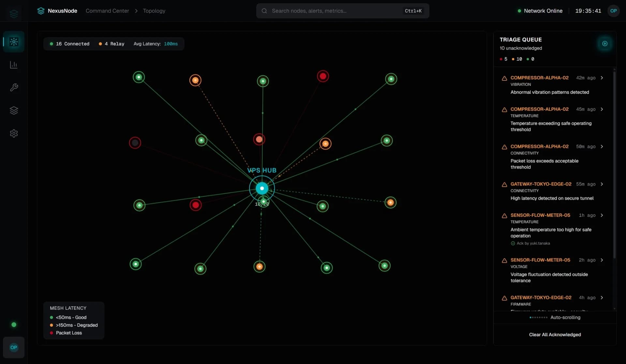Filter by red critical count 5

click(503, 59)
